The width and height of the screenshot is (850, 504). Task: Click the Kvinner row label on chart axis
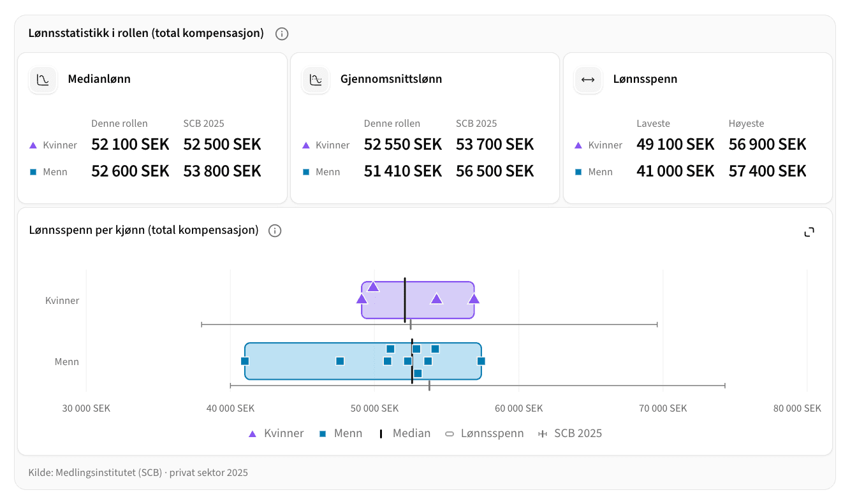(x=62, y=300)
